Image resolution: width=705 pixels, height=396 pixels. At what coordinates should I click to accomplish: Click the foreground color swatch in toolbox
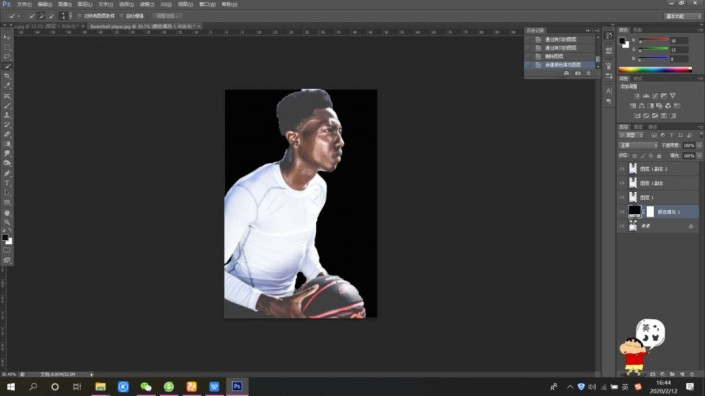(x=5, y=237)
